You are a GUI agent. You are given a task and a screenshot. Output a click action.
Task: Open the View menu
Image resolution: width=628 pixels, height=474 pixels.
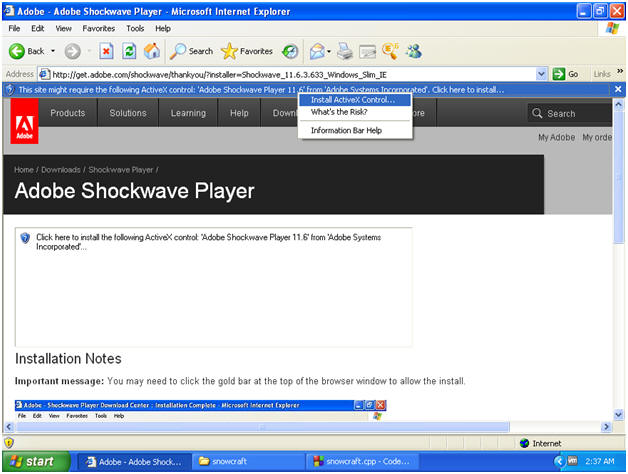[x=63, y=28]
